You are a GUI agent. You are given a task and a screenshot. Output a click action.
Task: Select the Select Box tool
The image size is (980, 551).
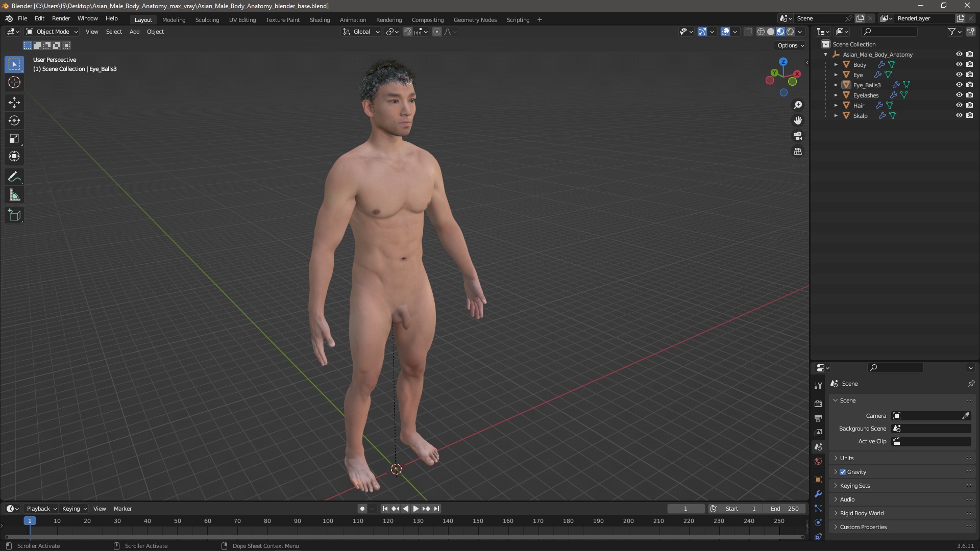[14, 64]
